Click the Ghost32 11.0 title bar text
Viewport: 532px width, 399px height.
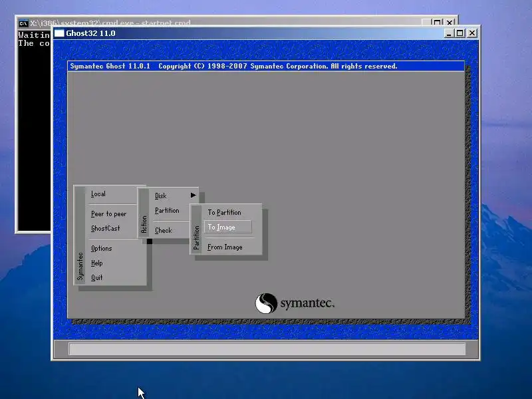point(90,33)
